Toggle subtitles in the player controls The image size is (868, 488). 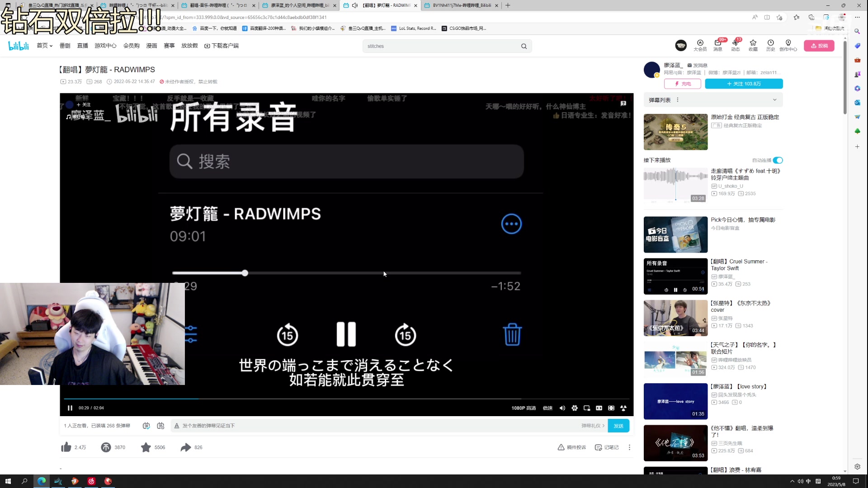(599, 408)
